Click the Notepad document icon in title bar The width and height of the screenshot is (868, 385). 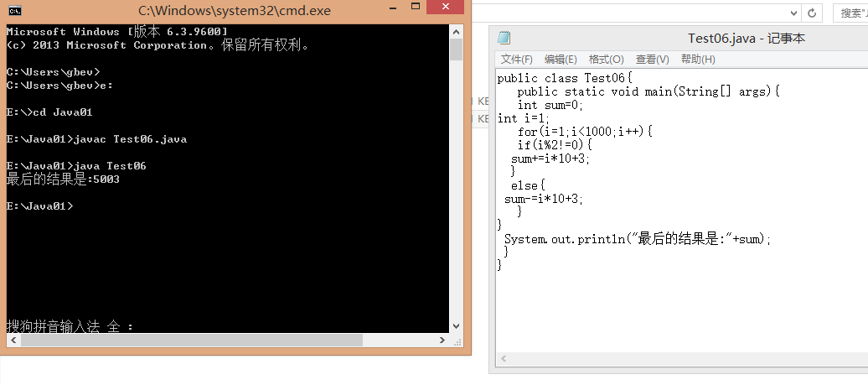point(504,39)
